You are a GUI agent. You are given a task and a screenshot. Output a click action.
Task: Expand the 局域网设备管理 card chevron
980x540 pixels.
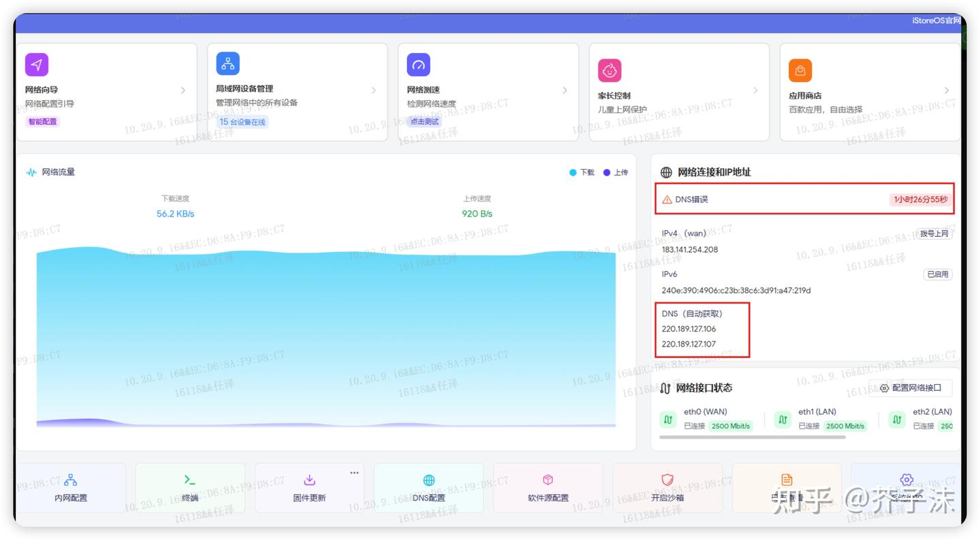point(374,90)
